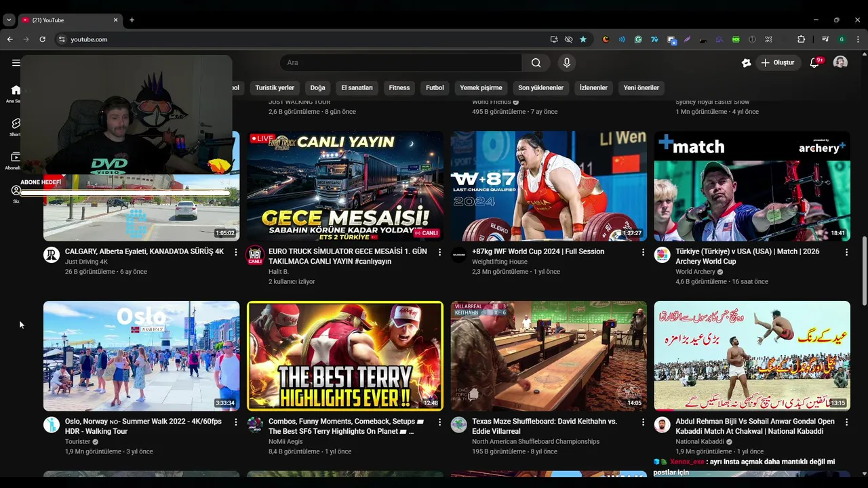Reload the page
This screenshot has width=868, height=488.
pos(42,39)
